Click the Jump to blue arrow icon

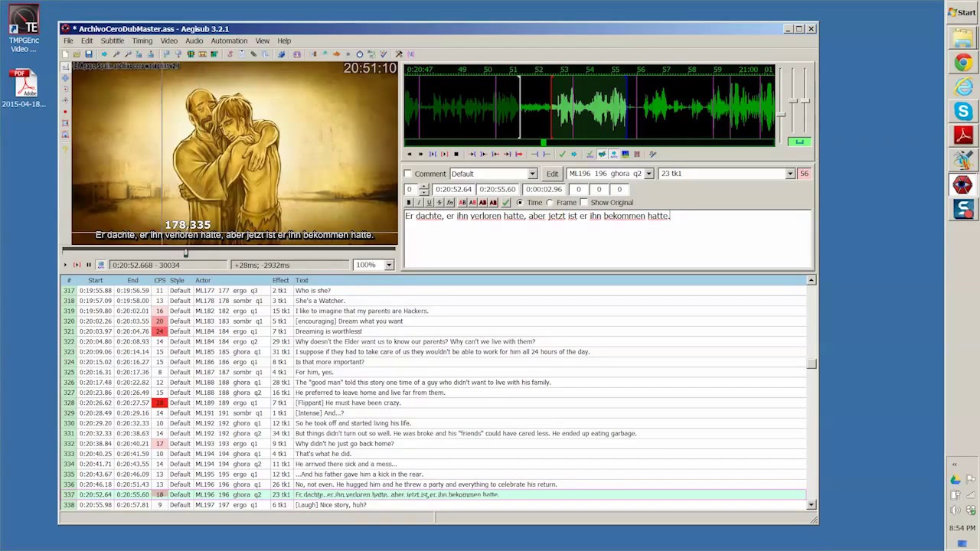pyautogui.click(x=104, y=54)
